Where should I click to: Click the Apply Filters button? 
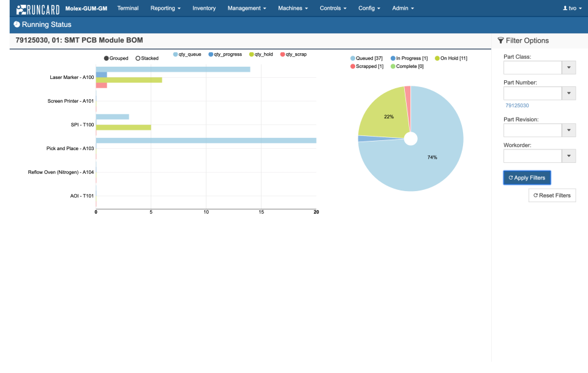[527, 177]
